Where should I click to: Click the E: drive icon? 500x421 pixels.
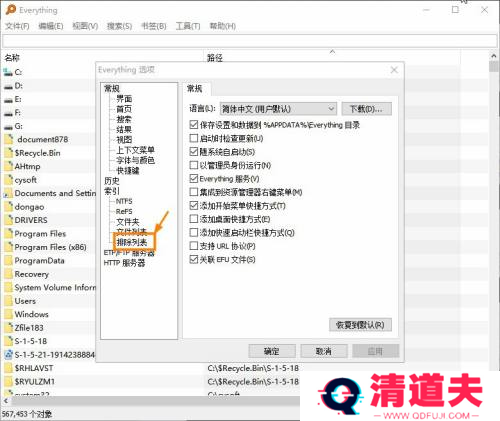coord(8,99)
